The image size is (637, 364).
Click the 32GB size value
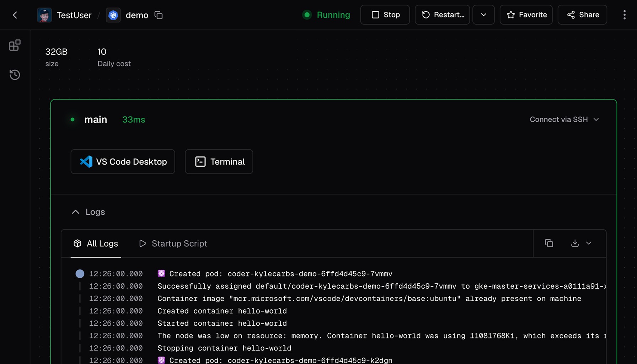click(56, 52)
